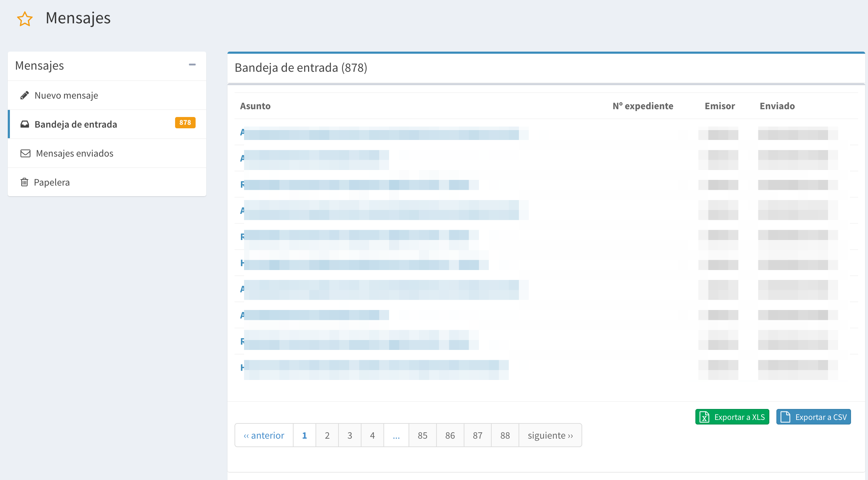
Task: Click the envelope icon for Mensajes enviados
Action: [25, 153]
